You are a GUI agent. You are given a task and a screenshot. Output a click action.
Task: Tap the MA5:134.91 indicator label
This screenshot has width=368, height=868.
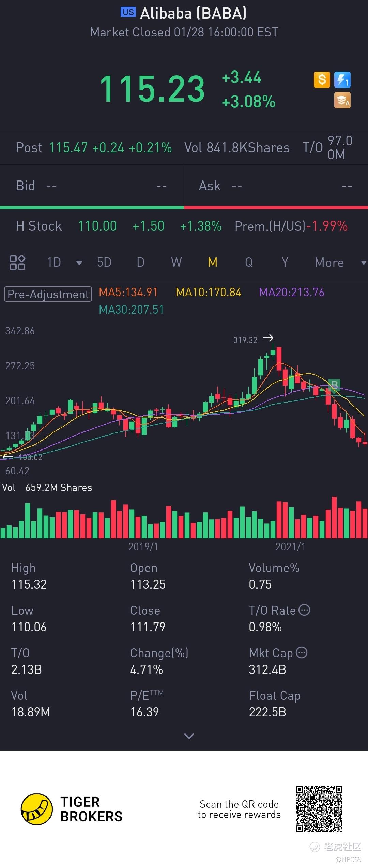128,292
